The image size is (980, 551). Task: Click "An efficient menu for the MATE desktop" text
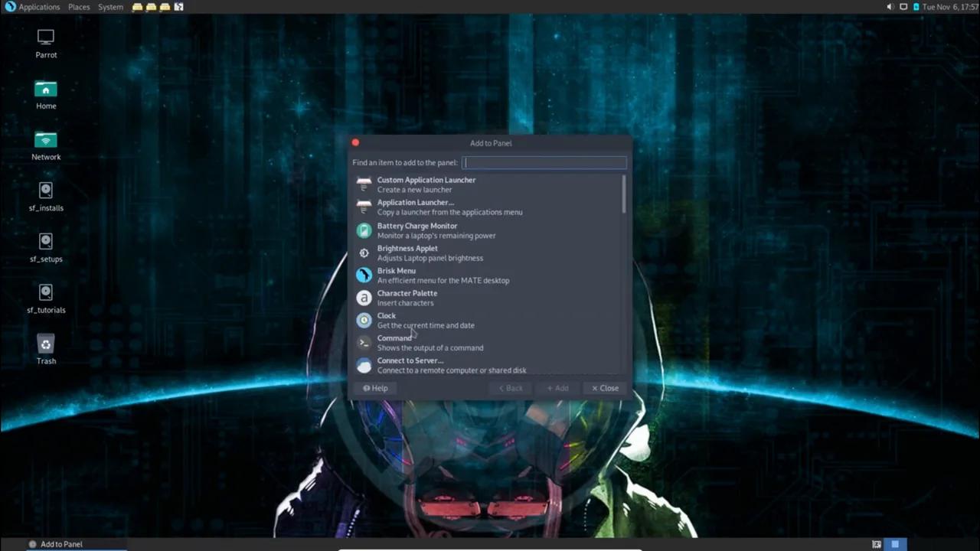[x=443, y=281]
